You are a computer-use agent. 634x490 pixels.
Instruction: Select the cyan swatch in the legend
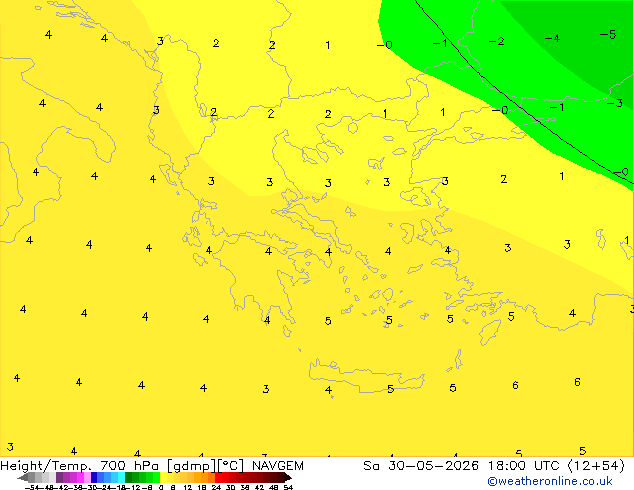pos(121,477)
